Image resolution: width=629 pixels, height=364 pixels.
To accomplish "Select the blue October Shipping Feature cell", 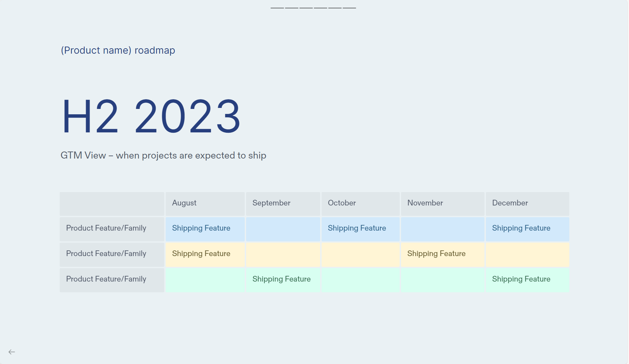I will [360, 229].
